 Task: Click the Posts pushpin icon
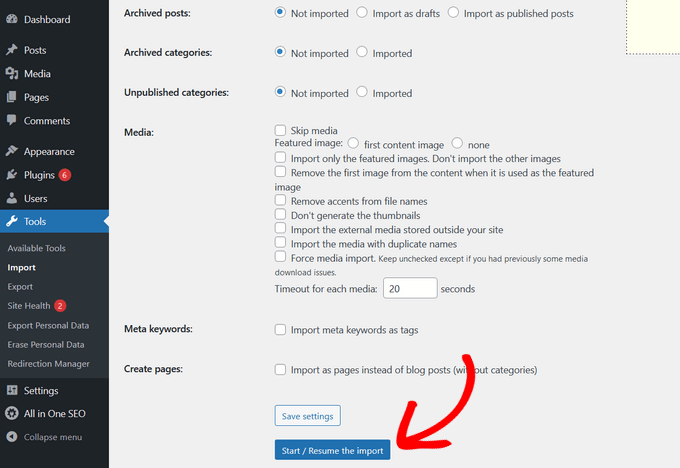(12, 50)
